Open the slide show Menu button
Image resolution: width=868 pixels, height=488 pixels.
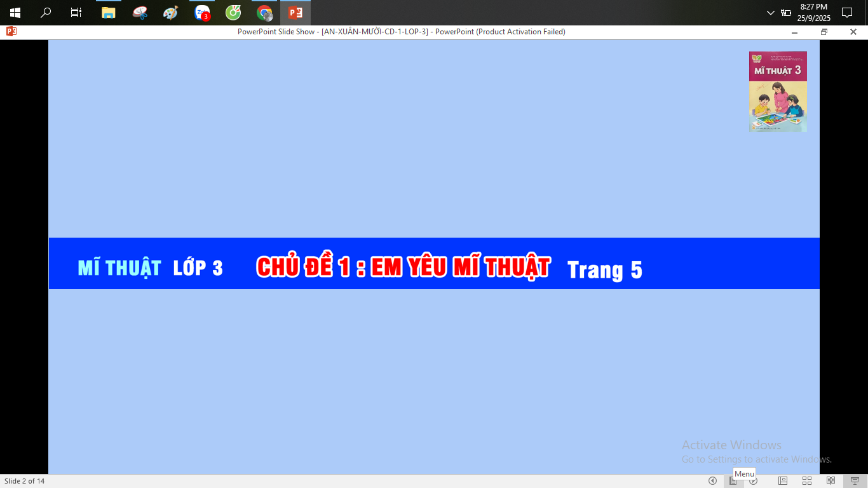click(x=733, y=481)
